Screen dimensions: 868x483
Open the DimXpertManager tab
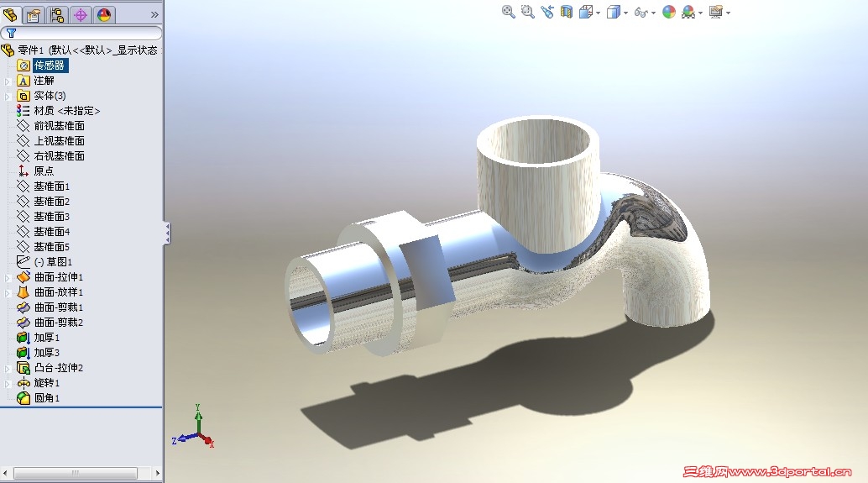tap(81, 15)
